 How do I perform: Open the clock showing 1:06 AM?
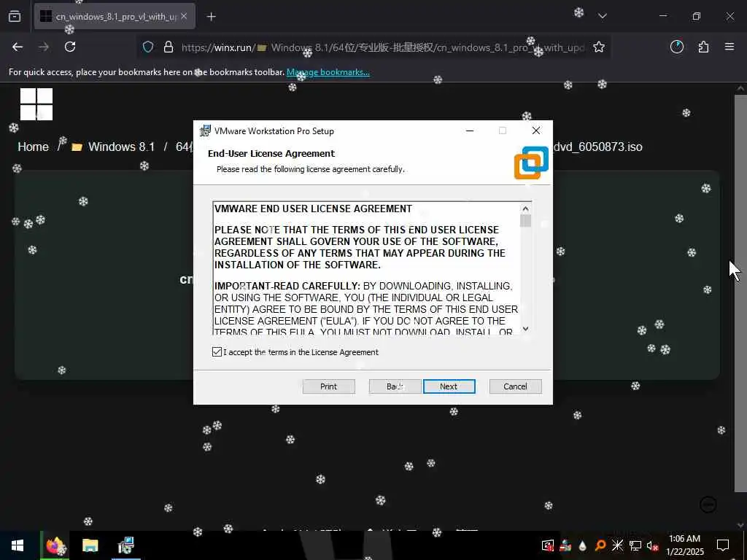coord(684,545)
